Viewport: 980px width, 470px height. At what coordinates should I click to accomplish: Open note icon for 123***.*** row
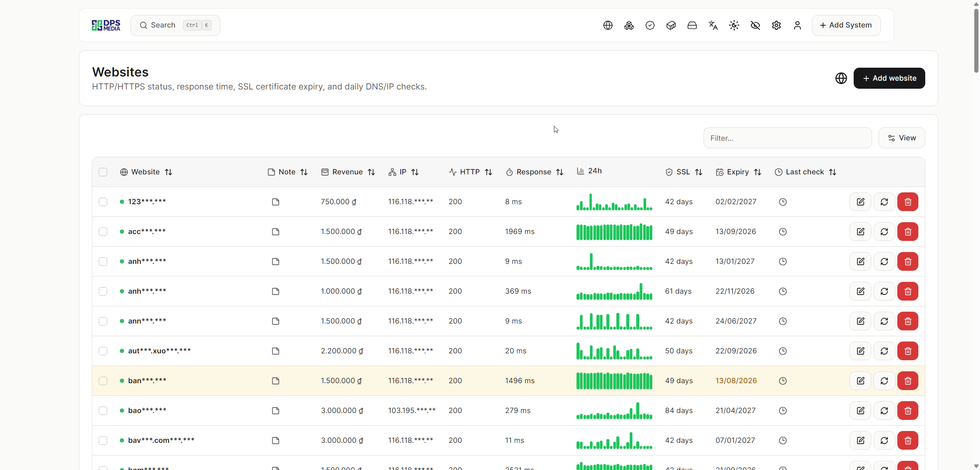[x=276, y=202]
